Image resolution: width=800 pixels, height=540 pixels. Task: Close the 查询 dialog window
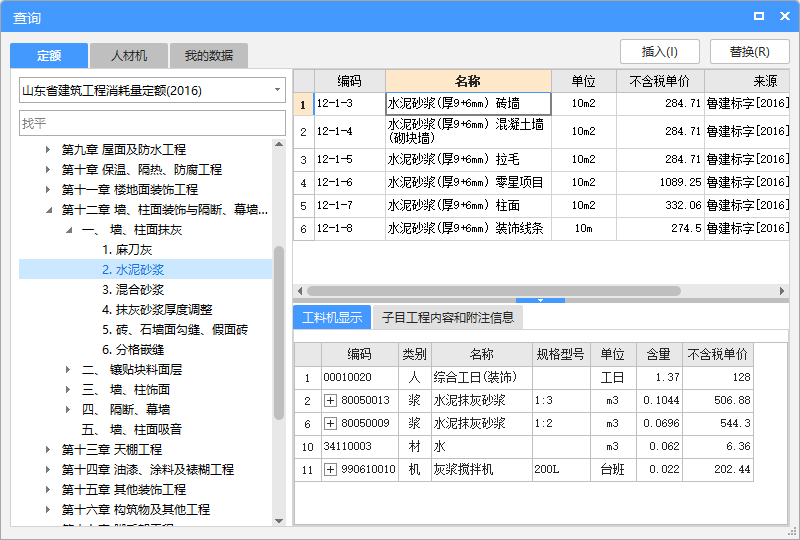click(x=785, y=16)
